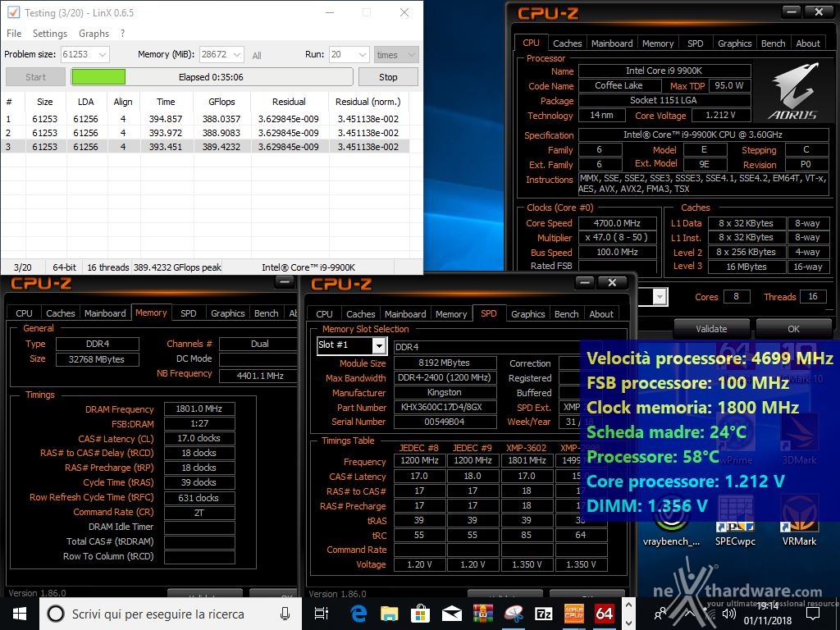This screenshot has height=630, width=840.
Task: Click the DRAM Frequency value 1801.0 MHz
Action: (199, 409)
